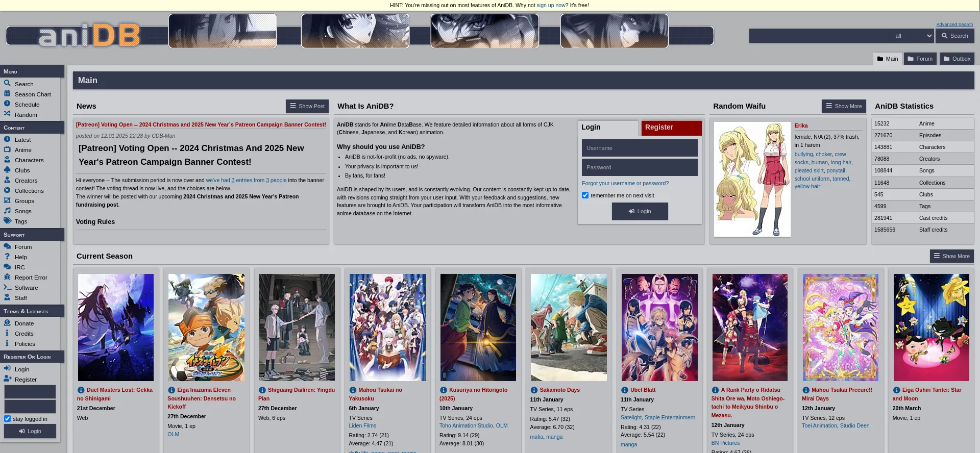Click the Collections icon in sidebar

pos(7,190)
